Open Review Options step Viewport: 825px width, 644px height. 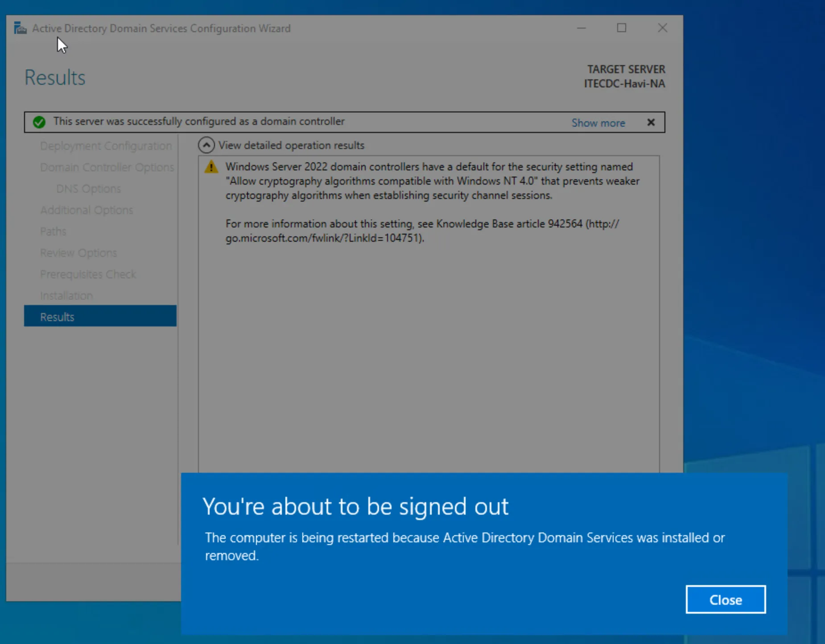[78, 253]
